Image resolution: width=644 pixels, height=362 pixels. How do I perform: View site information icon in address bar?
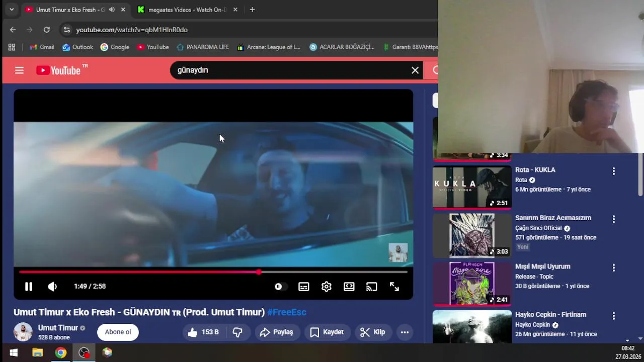tap(67, 30)
